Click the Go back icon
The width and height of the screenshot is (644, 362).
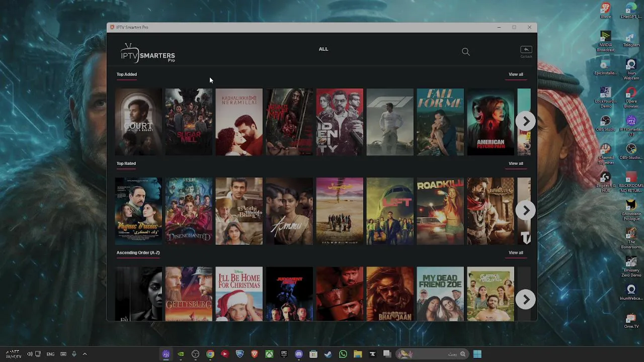coord(526,52)
